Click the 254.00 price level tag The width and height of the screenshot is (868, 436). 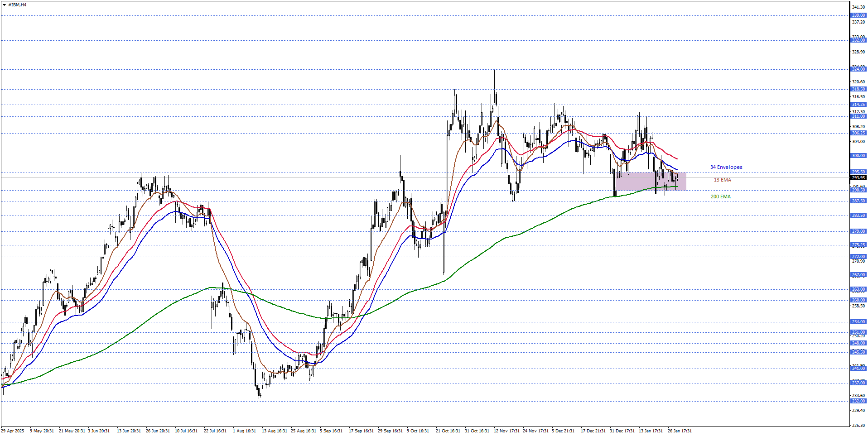[x=858, y=322]
